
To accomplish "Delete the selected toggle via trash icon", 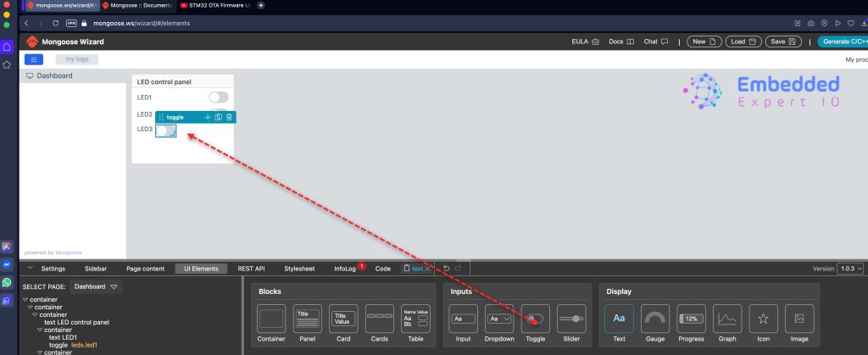I will click(x=229, y=117).
